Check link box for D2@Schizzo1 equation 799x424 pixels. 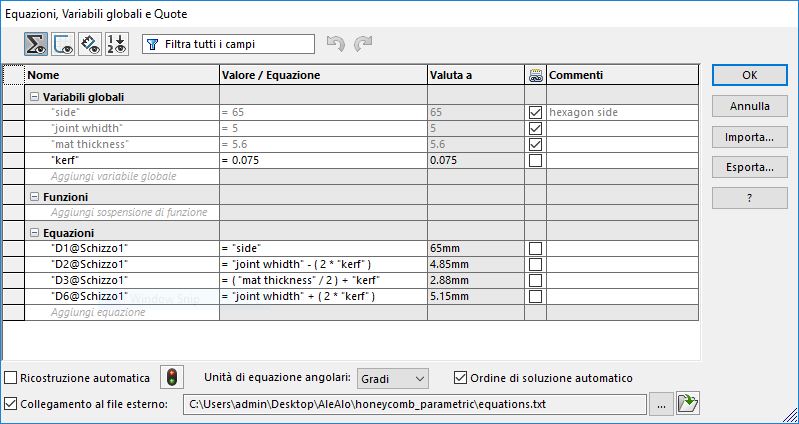tap(535, 264)
